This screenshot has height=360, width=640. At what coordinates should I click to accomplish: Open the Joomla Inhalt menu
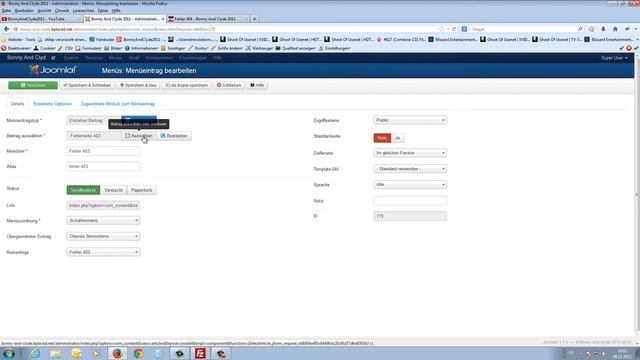coord(134,58)
